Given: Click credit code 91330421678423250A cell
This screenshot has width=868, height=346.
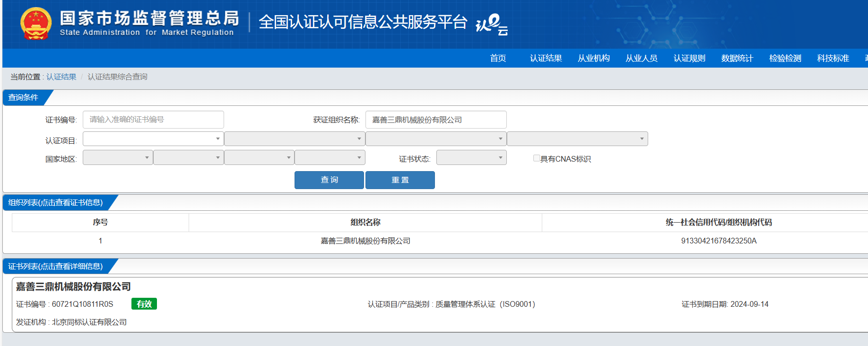Looking at the screenshot, I should click(719, 241).
